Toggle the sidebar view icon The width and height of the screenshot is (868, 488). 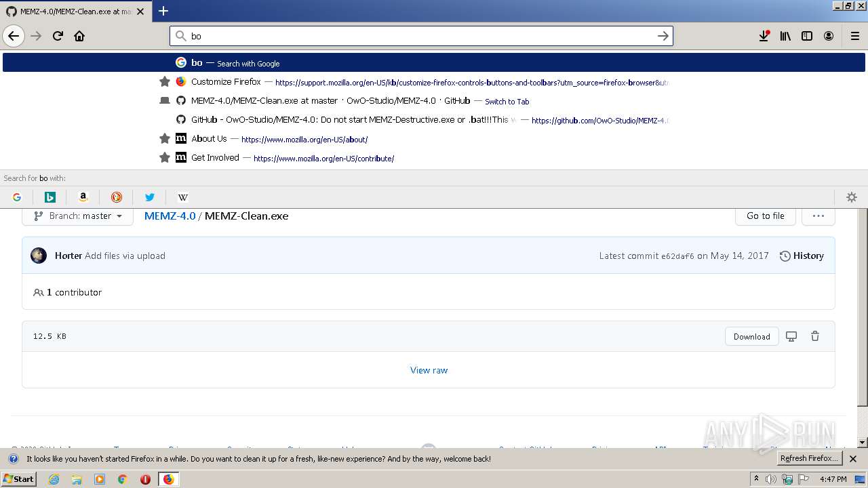(x=807, y=36)
